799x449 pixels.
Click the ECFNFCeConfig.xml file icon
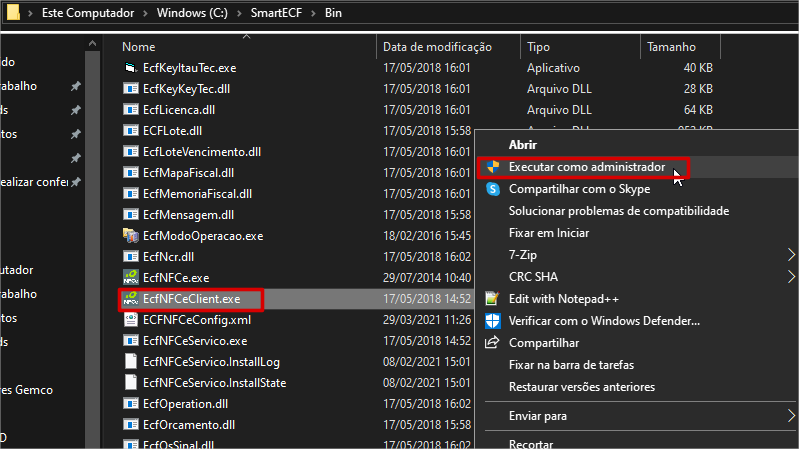tap(130, 320)
